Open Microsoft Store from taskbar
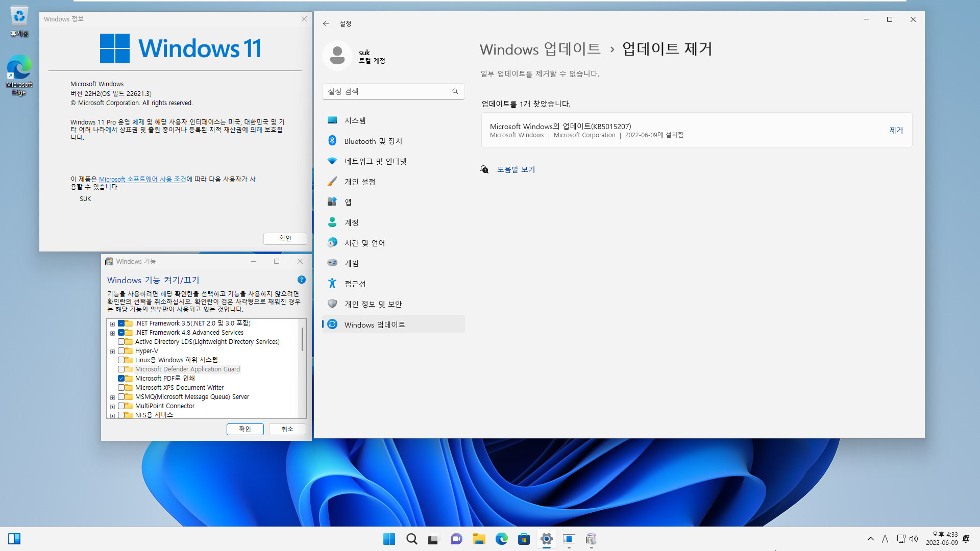The width and height of the screenshot is (980, 551). click(x=524, y=539)
